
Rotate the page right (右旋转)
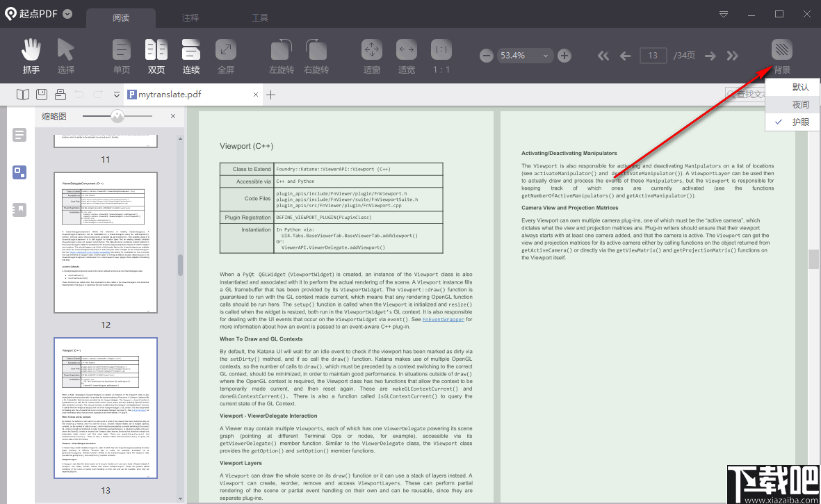coord(316,56)
